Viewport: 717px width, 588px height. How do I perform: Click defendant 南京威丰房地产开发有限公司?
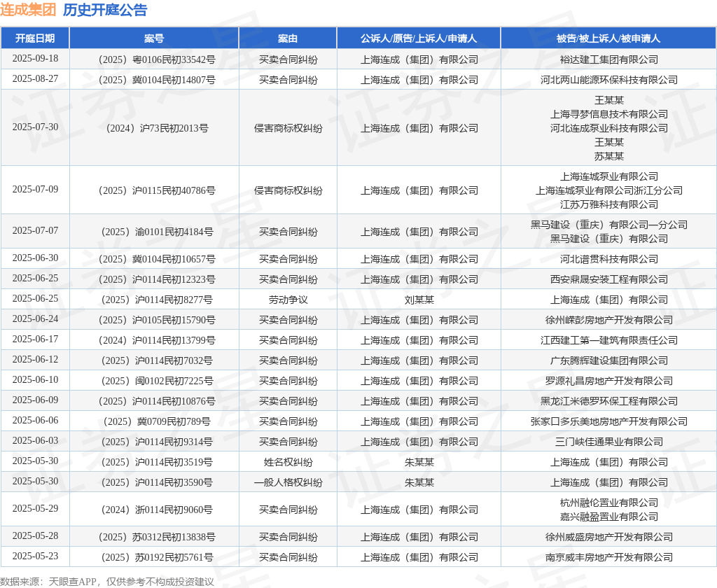(x=608, y=557)
